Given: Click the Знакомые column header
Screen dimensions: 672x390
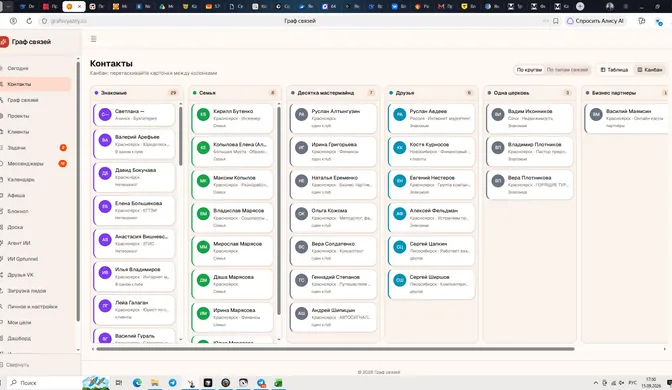Looking at the screenshot, I should 136,93.
